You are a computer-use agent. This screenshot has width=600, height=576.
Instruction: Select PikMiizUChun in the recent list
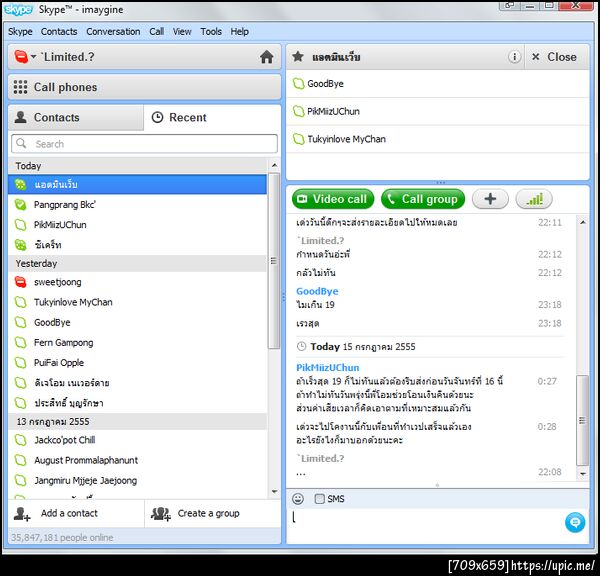[137, 225]
